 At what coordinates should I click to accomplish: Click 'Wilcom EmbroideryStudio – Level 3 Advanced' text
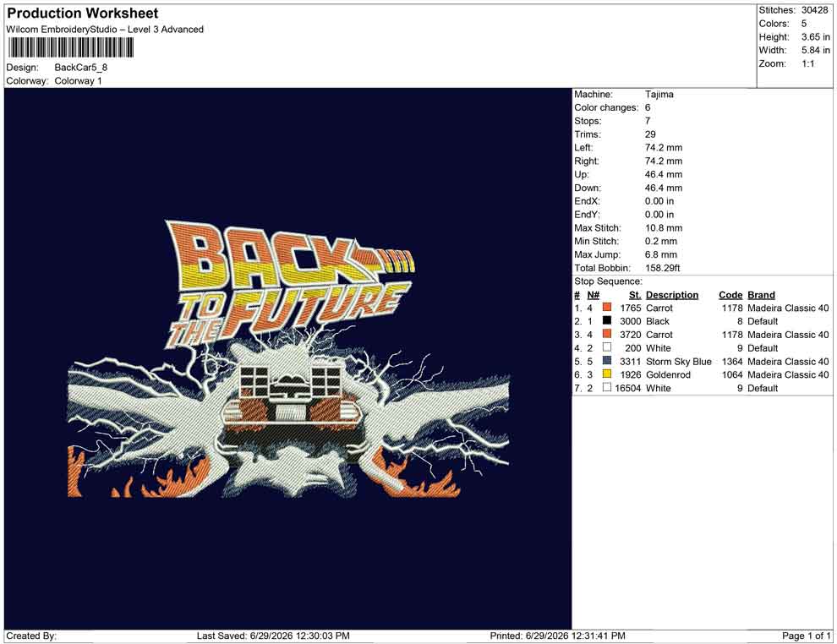click(x=105, y=30)
